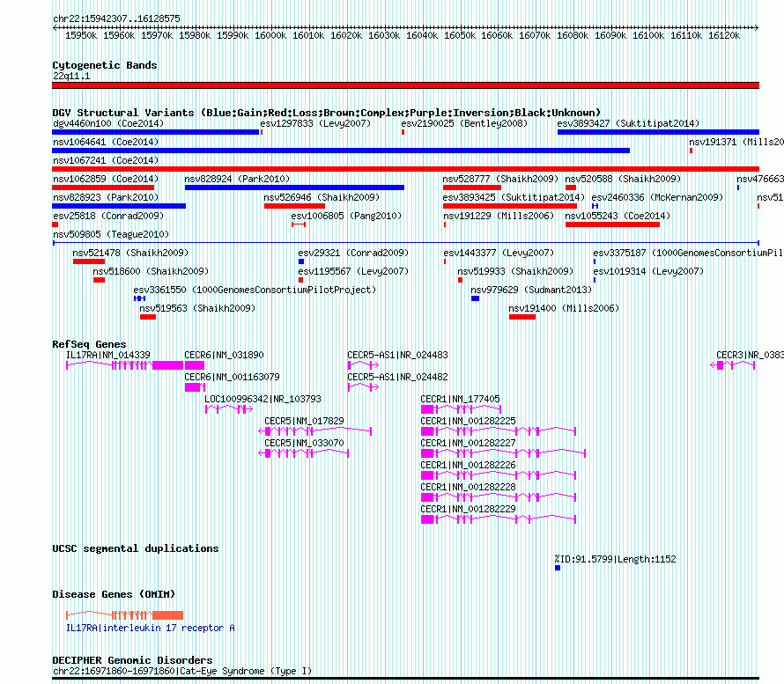Click esv1443377 (Levy2007) label
The height and width of the screenshot is (684, 784).
pos(499,253)
